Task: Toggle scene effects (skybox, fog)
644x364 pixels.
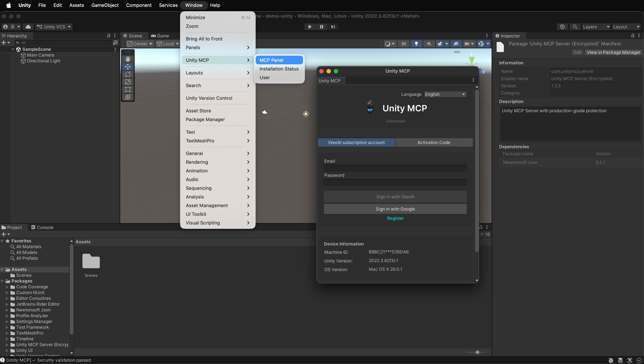Action: [x=440, y=44]
